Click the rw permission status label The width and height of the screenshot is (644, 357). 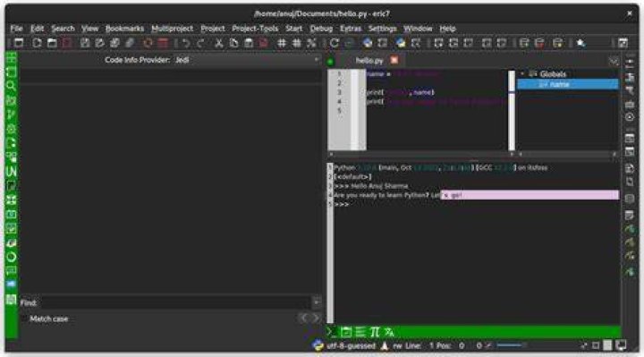[x=397, y=346]
